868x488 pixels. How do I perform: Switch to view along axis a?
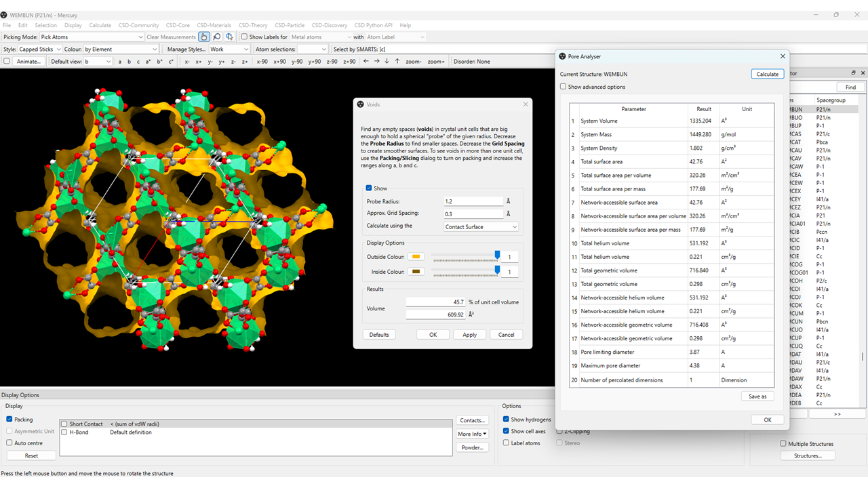click(x=119, y=61)
